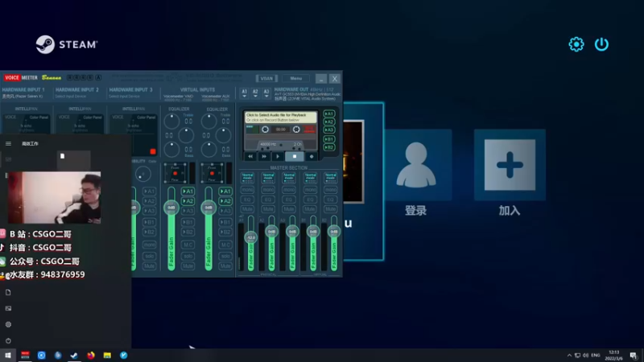Open the blue checkmark taskbar icon
The image size is (644, 362).
pos(124,356)
